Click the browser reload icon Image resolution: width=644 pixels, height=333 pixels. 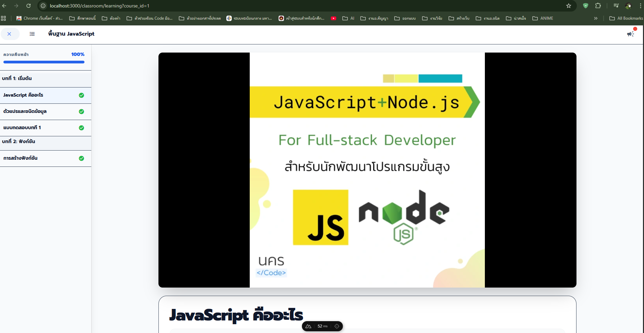29,6
